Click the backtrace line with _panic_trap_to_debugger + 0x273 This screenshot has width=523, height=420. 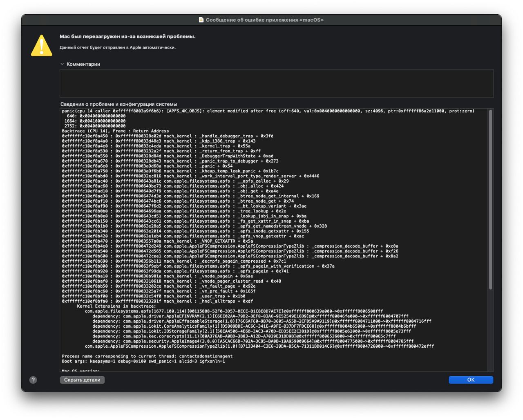coord(170,161)
